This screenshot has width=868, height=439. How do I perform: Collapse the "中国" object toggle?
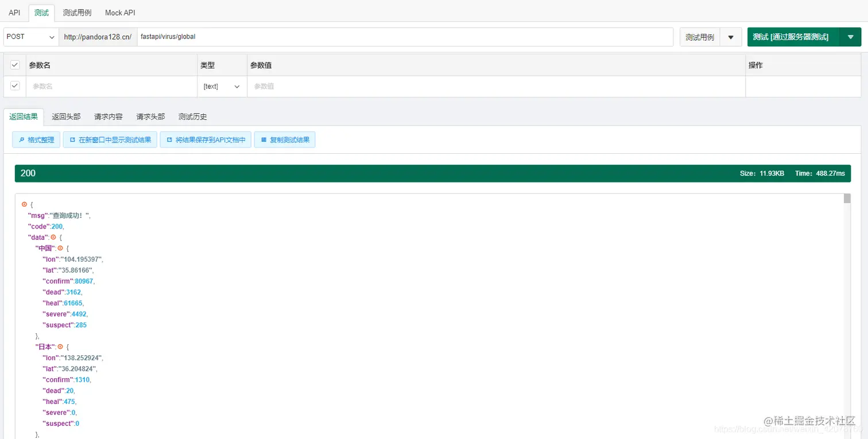coord(61,248)
